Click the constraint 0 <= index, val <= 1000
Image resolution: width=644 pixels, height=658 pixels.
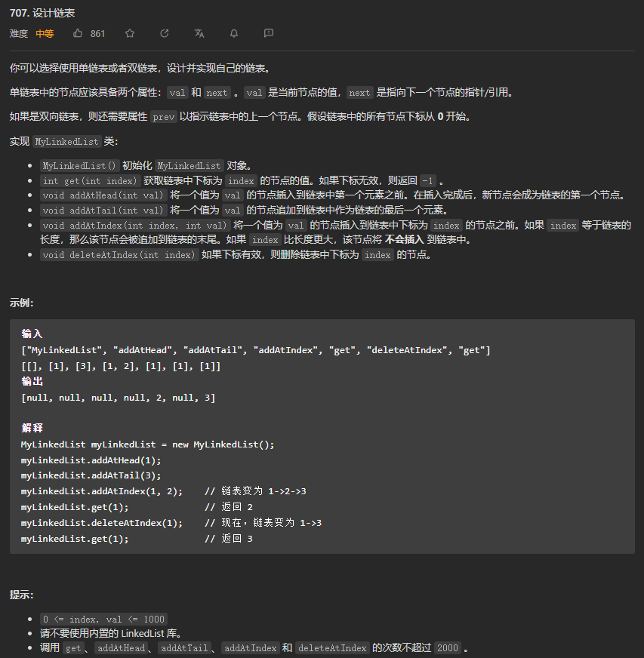103,619
